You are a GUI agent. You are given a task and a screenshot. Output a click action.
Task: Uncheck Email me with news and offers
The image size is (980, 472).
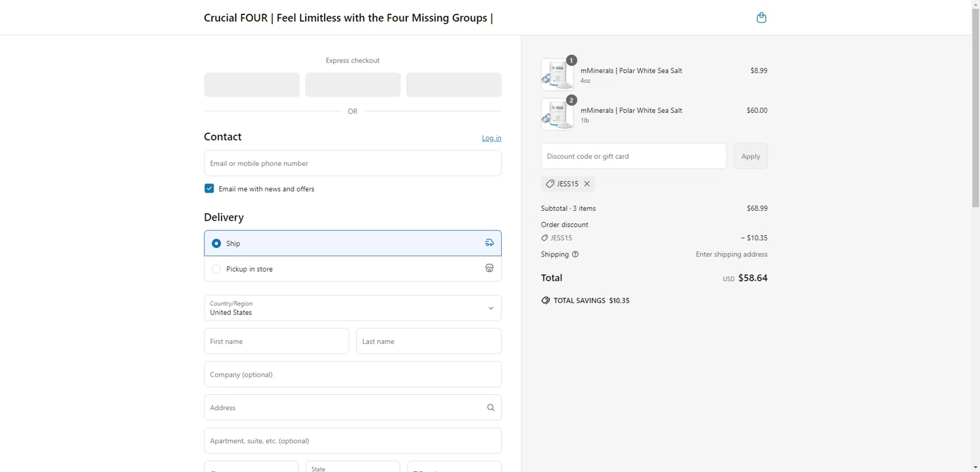[209, 189]
